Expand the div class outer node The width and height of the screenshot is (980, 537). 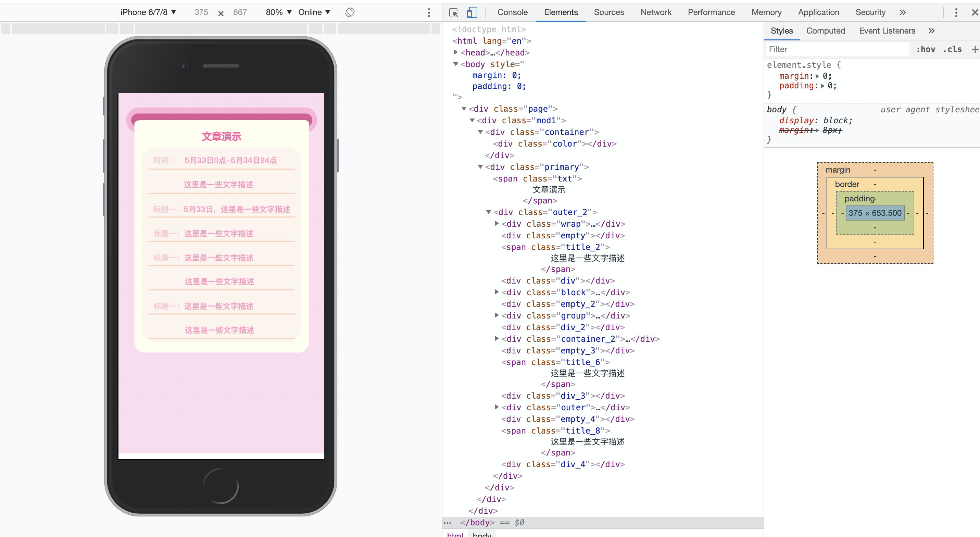(497, 407)
